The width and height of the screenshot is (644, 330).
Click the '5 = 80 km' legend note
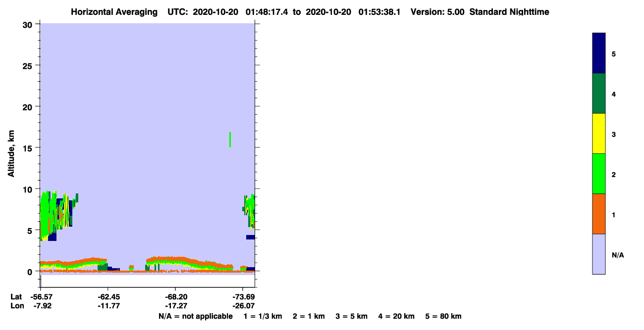(443, 316)
